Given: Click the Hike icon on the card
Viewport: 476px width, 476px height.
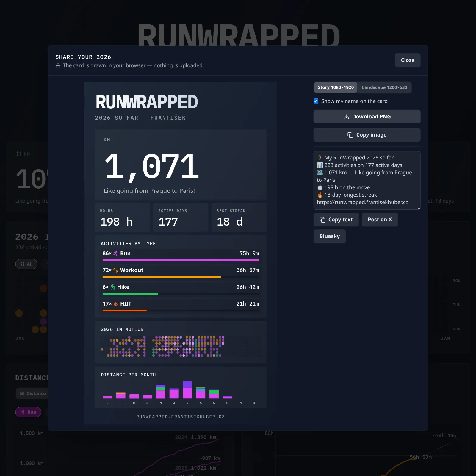Looking at the screenshot, I should (x=113, y=287).
